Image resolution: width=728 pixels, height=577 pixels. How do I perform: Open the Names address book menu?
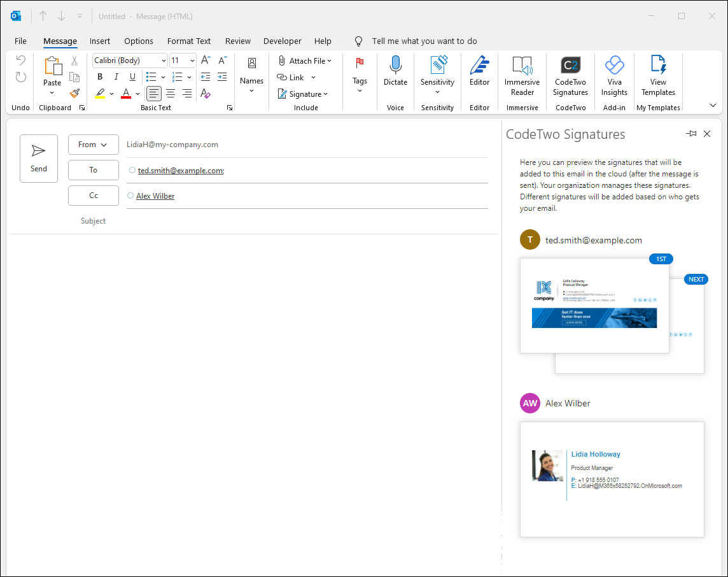tap(251, 75)
